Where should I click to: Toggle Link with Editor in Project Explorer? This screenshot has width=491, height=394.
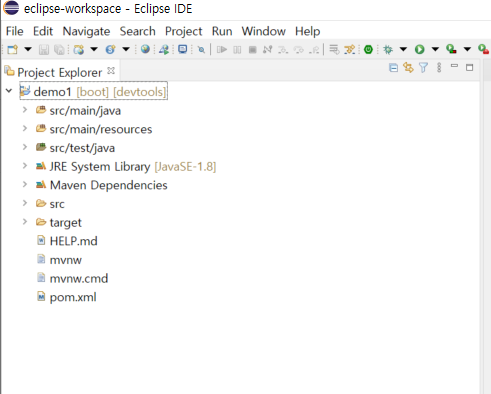click(x=408, y=68)
